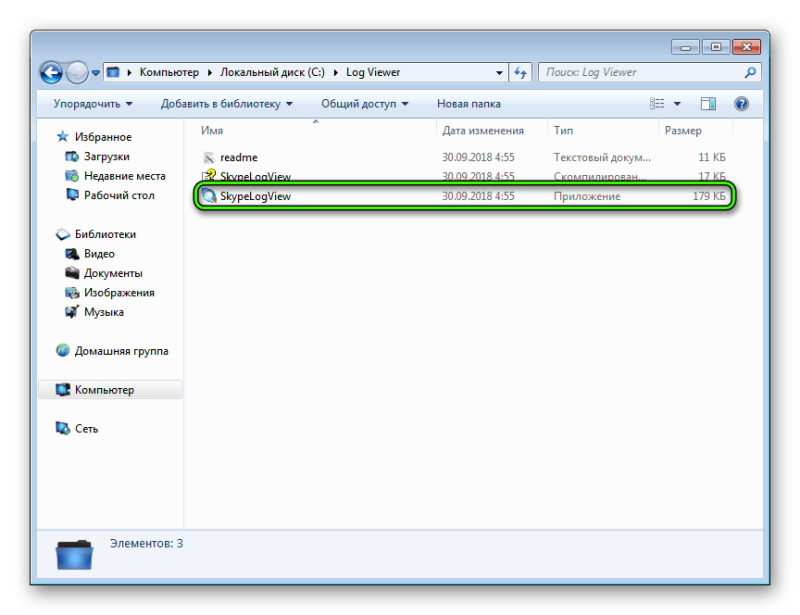Image resolution: width=800 pixels, height=615 pixels.
Task: Click the Домашняя группа globe icon
Action: (x=62, y=351)
